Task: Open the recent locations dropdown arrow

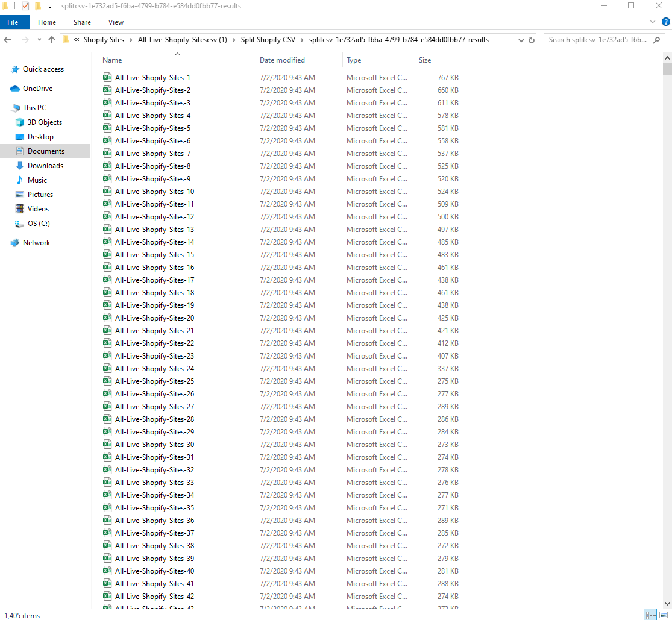Action: [39, 40]
